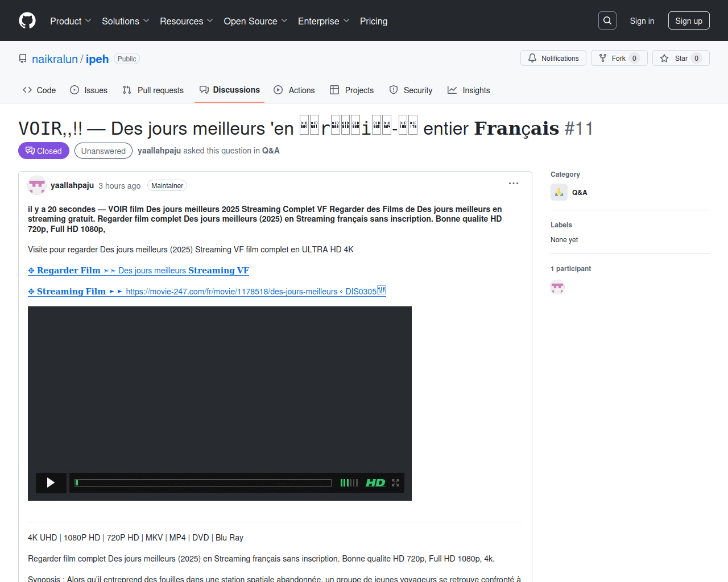
Task: Click the video progress bar
Action: click(x=203, y=483)
